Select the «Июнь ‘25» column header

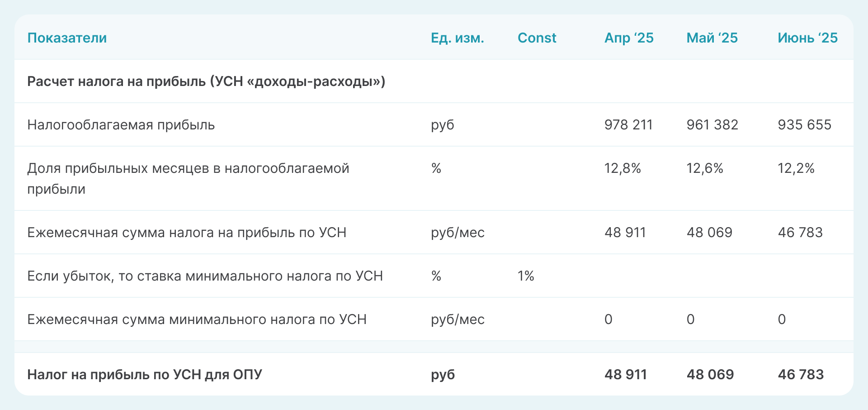pos(807,38)
